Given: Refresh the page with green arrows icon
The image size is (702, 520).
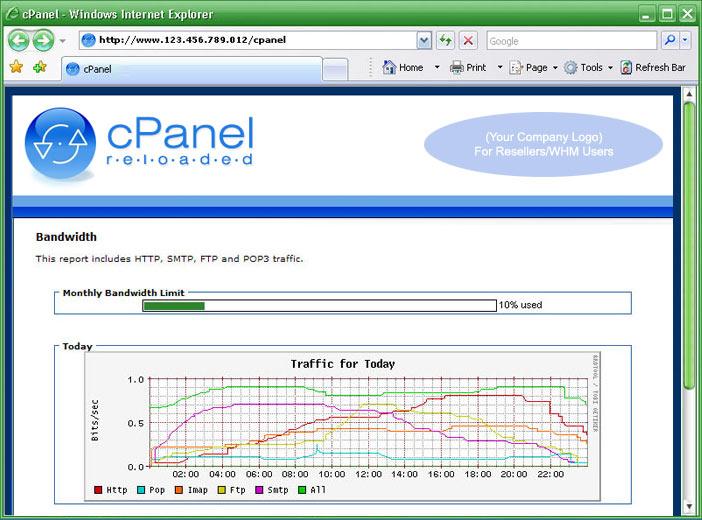Looking at the screenshot, I should click(x=445, y=41).
